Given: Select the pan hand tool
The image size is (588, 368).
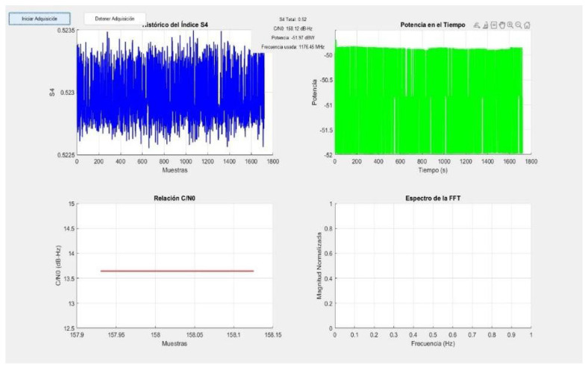Looking at the screenshot, I should pos(502,25).
